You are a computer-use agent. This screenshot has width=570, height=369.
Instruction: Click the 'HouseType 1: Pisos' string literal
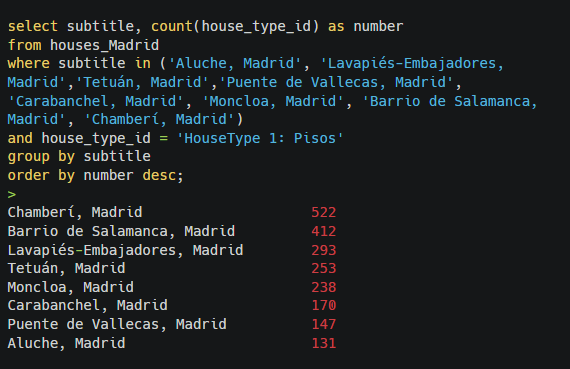click(260, 138)
